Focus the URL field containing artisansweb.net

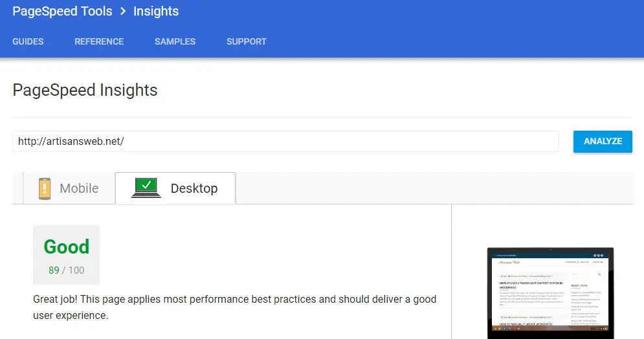[285, 141]
